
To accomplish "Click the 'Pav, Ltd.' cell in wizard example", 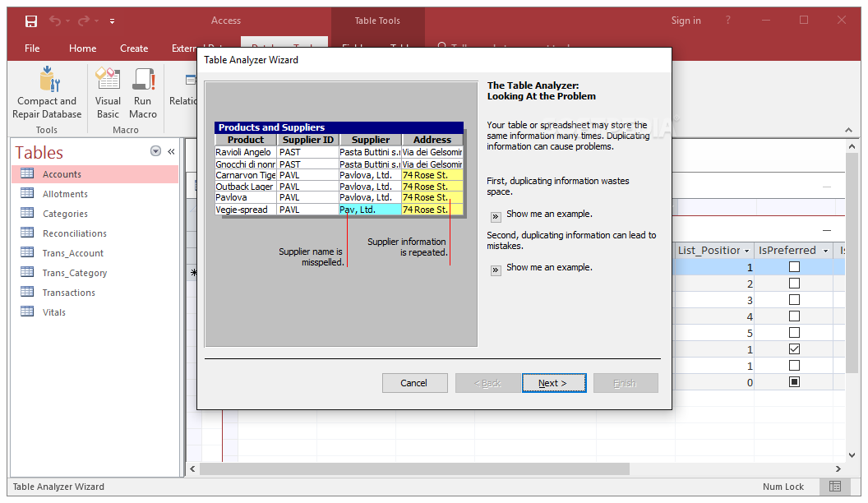I will [x=369, y=210].
